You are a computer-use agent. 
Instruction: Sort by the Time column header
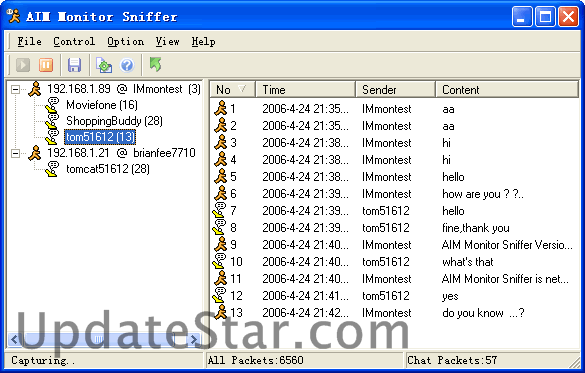pos(306,90)
